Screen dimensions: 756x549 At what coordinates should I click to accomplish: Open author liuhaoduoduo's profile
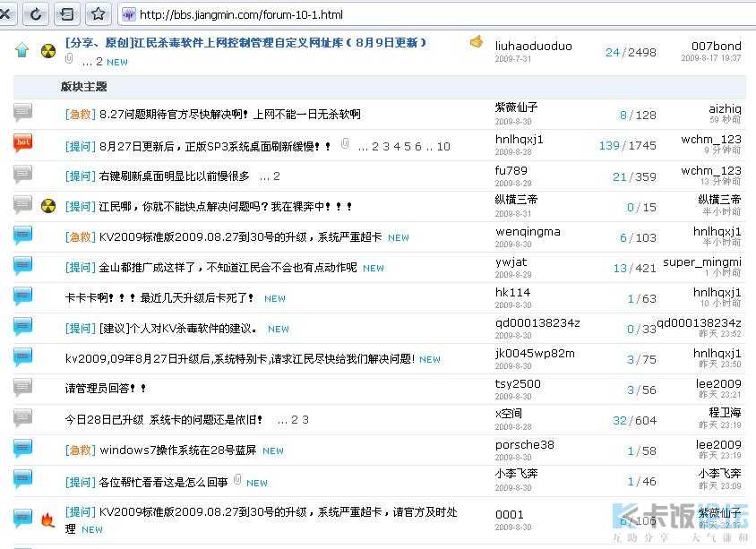tap(533, 47)
